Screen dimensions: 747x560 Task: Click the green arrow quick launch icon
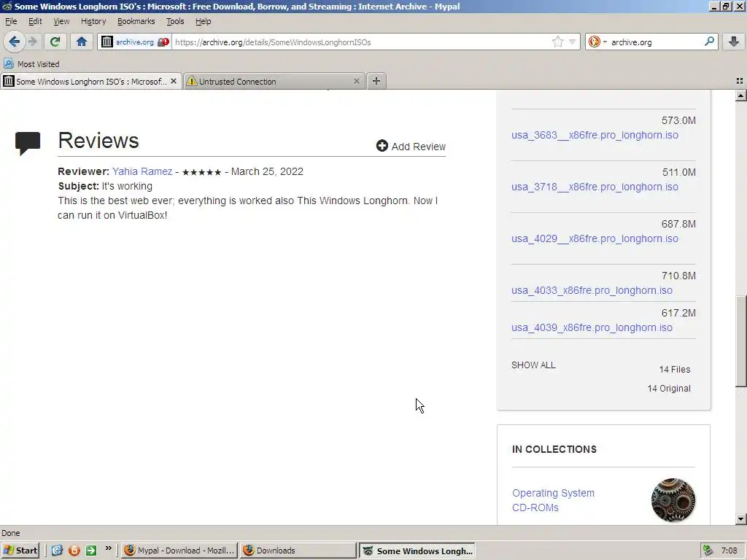tap(91, 551)
